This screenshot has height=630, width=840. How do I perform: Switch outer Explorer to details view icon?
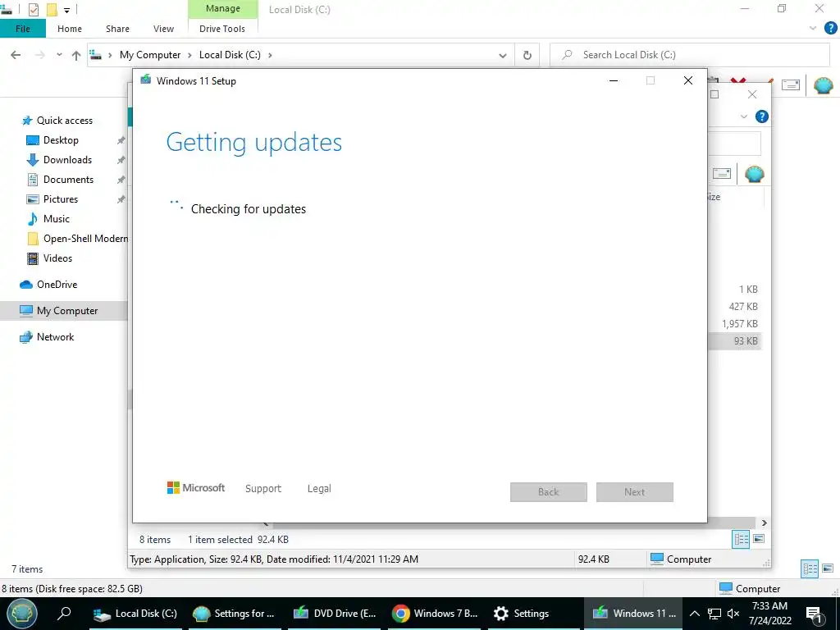click(x=810, y=568)
